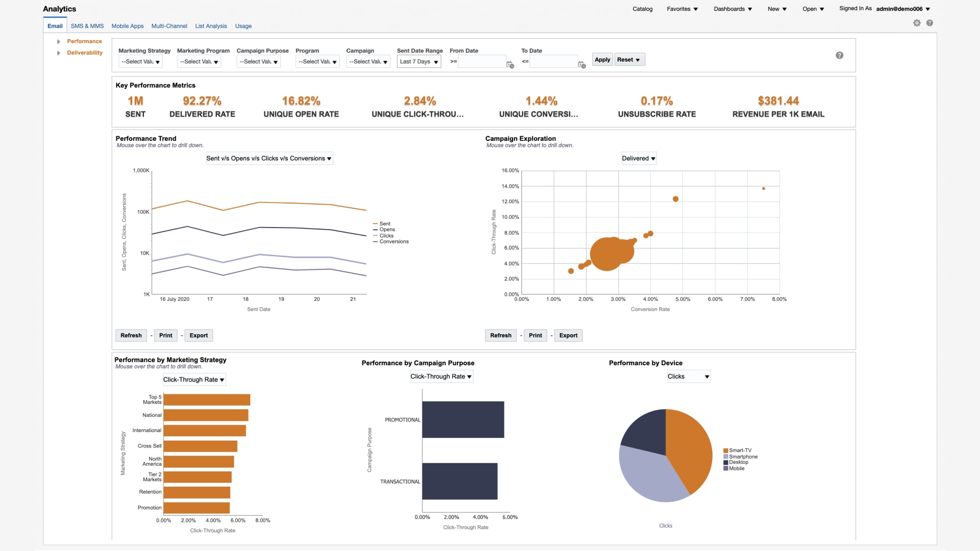980x551 pixels.
Task: Export the Performance Trend chart
Action: tap(198, 335)
